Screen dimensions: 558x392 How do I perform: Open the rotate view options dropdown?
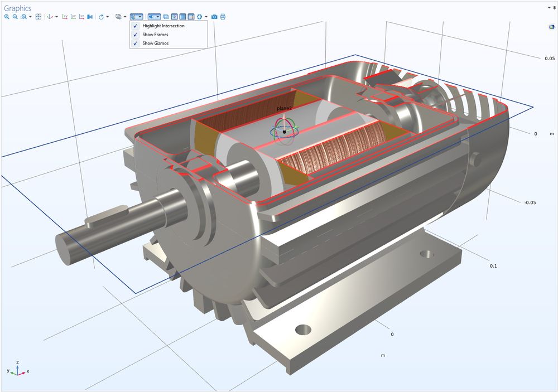click(x=108, y=17)
